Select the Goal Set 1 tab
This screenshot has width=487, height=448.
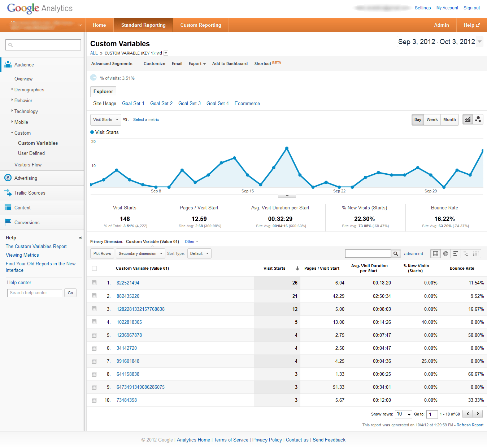[x=133, y=103]
